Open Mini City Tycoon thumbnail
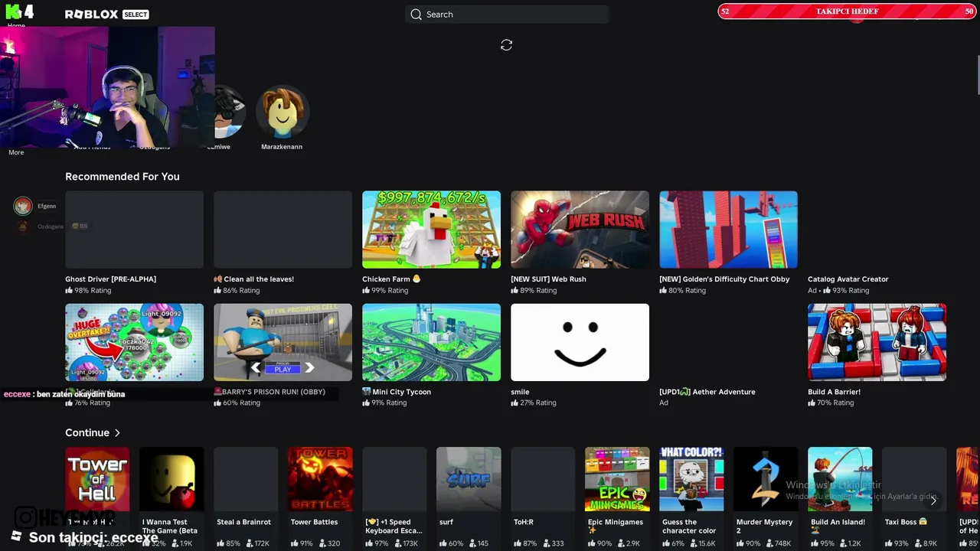 coord(431,342)
